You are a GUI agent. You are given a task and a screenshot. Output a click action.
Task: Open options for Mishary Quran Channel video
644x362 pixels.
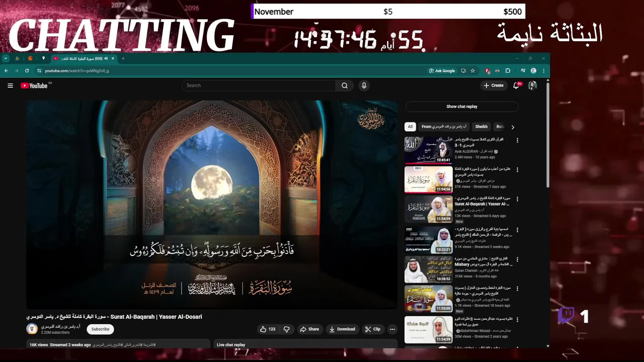[517, 259]
